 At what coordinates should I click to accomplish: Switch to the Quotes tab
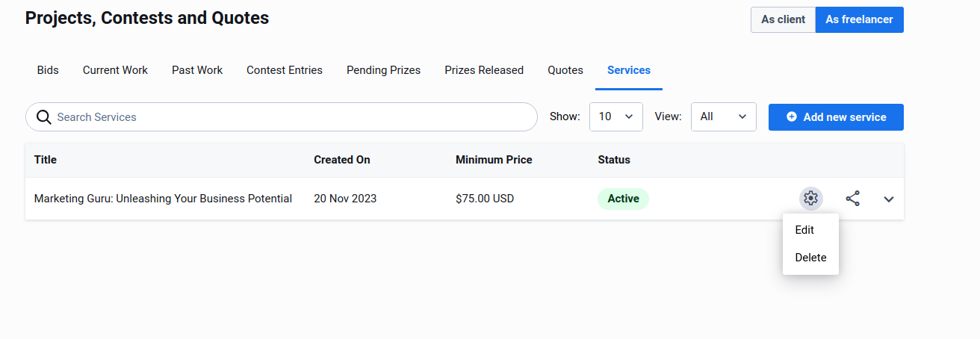pyautogui.click(x=565, y=70)
